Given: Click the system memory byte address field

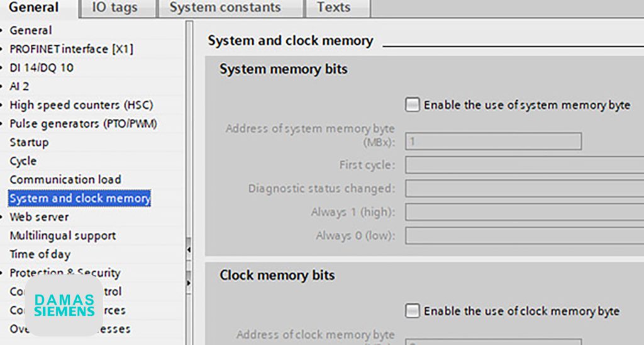Looking at the screenshot, I should pyautogui.click(x=493, y=142).
